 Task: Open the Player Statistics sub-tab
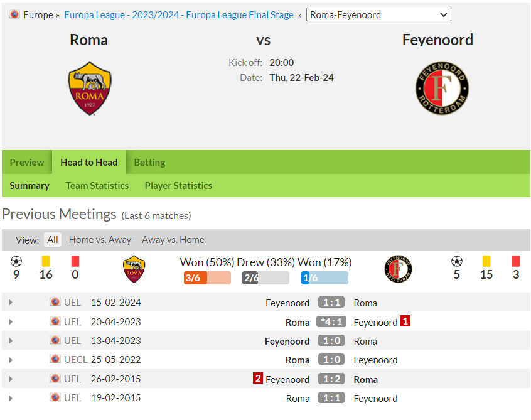tap(178, 186)
